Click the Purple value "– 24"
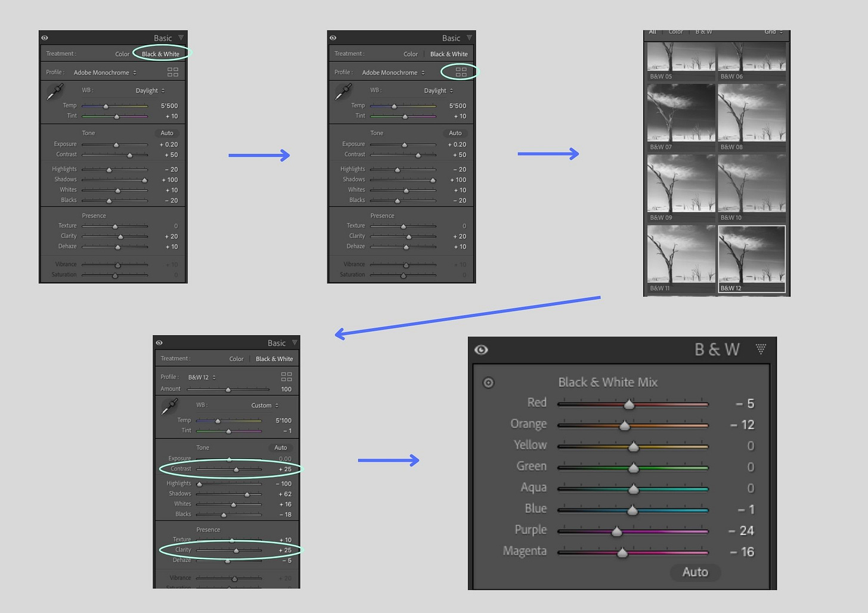The width and height of the screenshot is (868, 613). click(741, 531)
